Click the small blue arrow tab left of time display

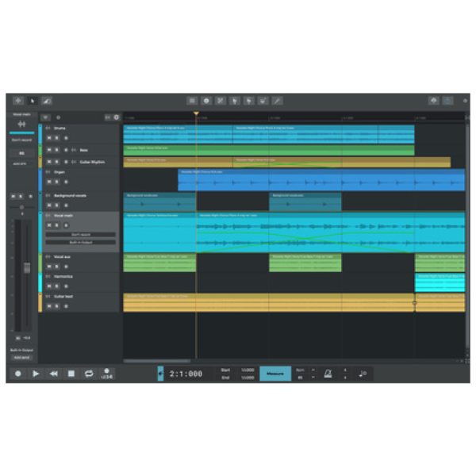tap(160, 374)
